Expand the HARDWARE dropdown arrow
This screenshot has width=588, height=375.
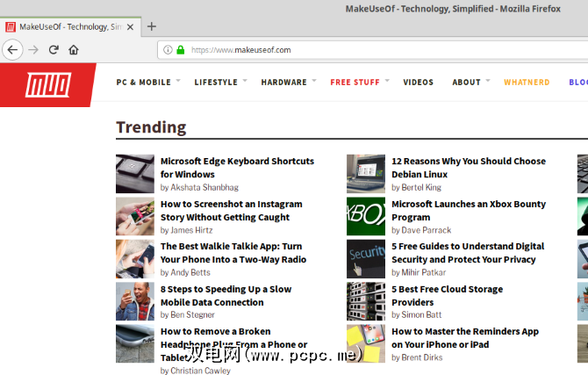tap(314, 80)
